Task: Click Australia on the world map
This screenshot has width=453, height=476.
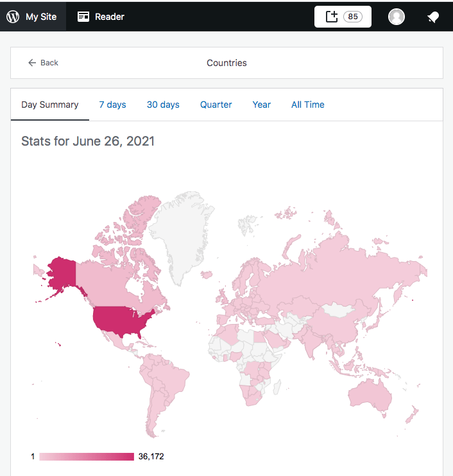Action: click(369, 393)
